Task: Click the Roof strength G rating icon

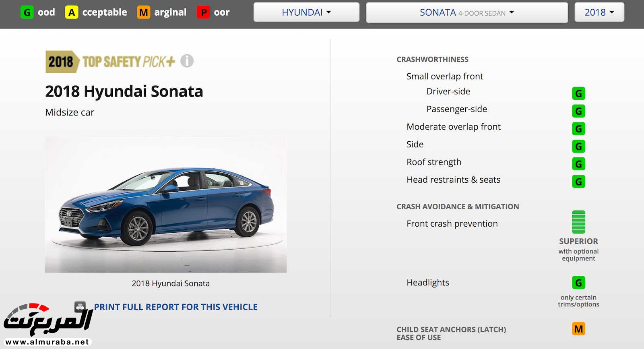Action: [578, 164]
